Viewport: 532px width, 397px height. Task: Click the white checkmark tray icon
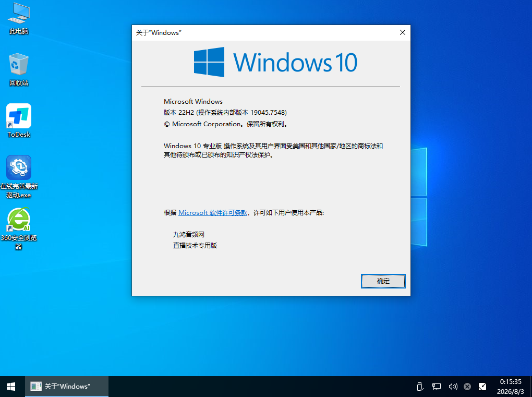click(482, 387)
